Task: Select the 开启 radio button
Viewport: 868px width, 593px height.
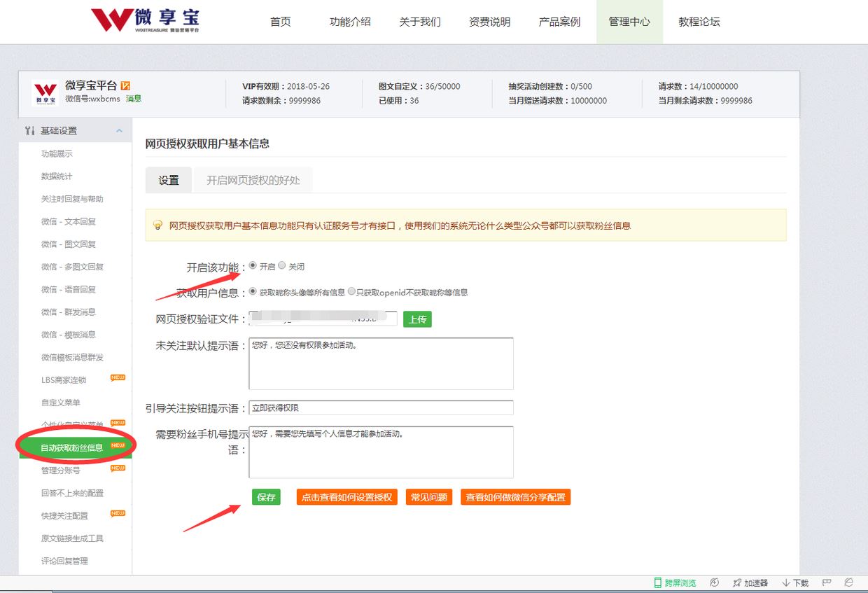Action: 253,266
